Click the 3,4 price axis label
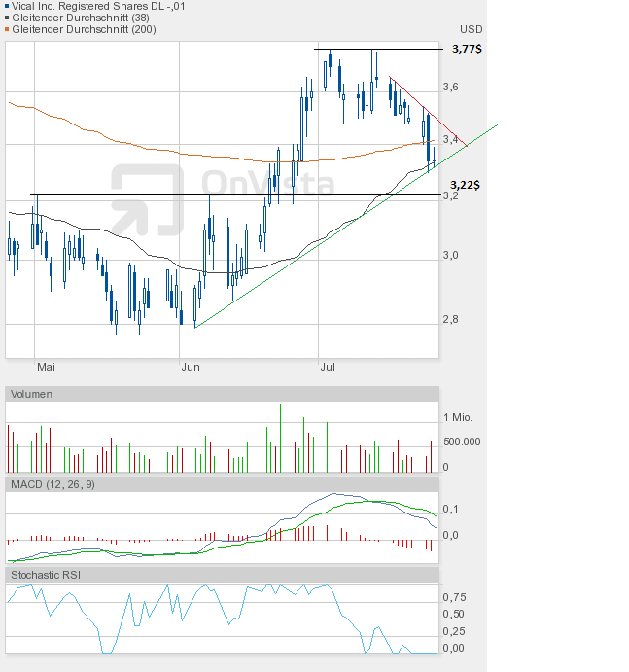This screenshot has width=629, height=672. 450,140
